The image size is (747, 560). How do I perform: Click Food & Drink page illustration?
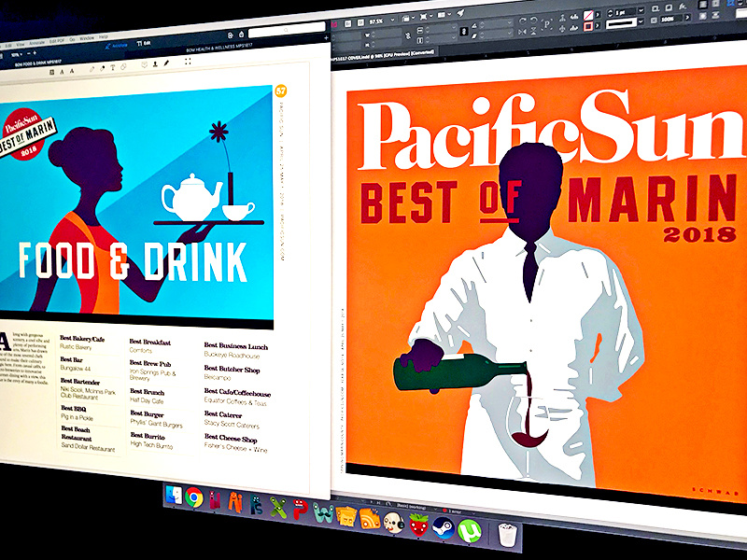tap(136, 203)
